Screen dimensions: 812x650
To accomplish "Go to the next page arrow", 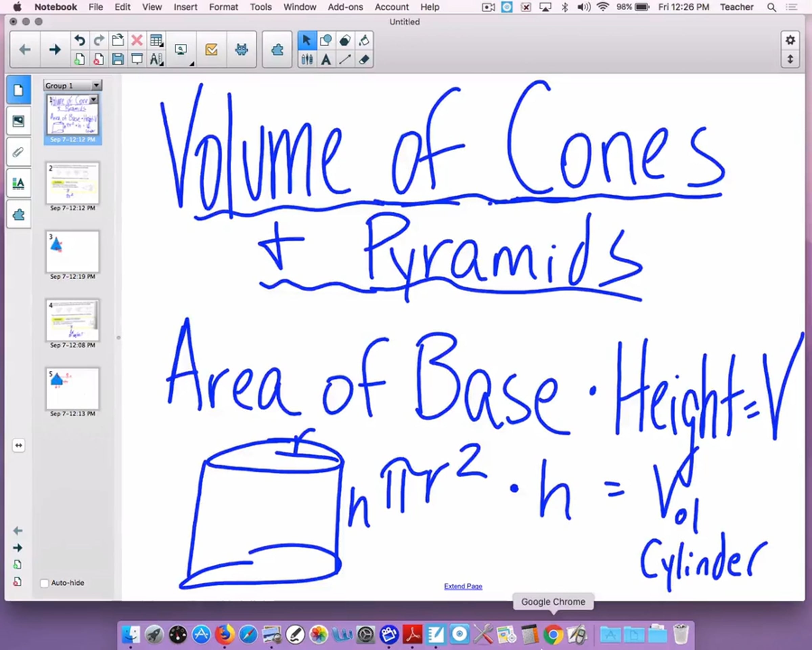I will pos(55,49).
